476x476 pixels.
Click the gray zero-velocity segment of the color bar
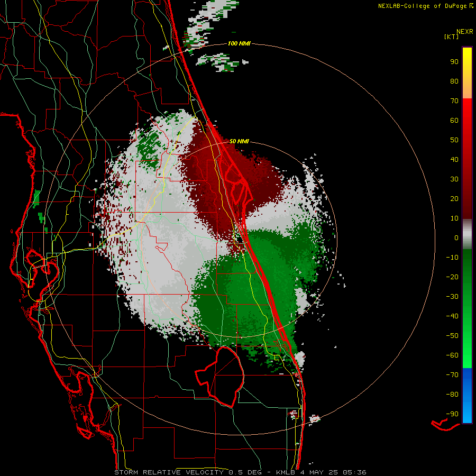467,234
